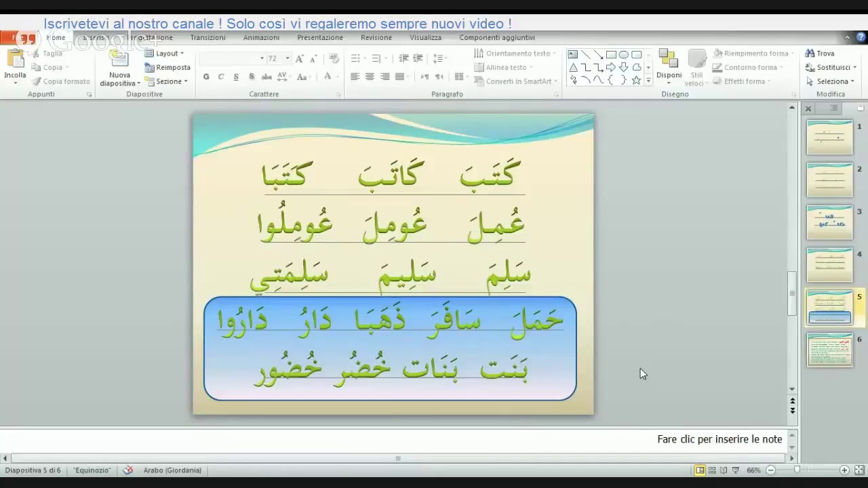Switch to the reading view icon

[724, 470]
